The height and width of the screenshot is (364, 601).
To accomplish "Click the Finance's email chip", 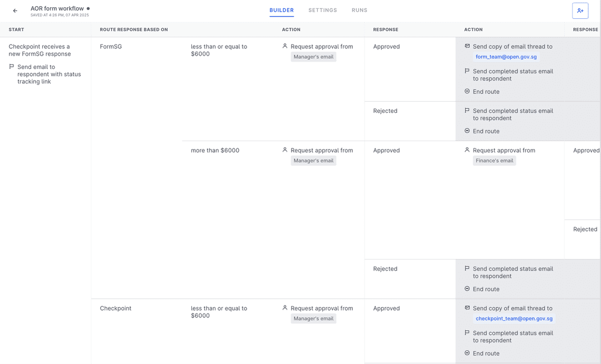I will [x=495, y=161].
